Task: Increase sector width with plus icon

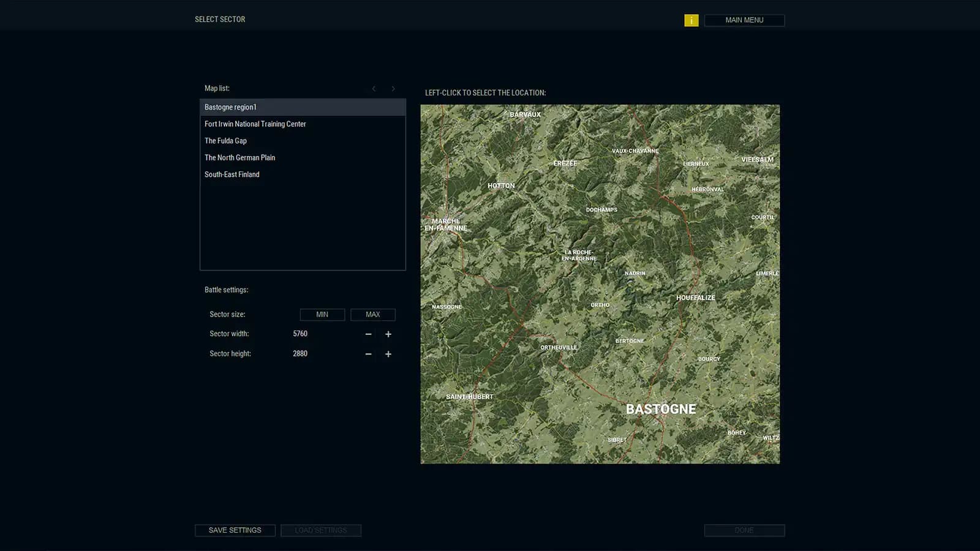Action: point(388,334)
